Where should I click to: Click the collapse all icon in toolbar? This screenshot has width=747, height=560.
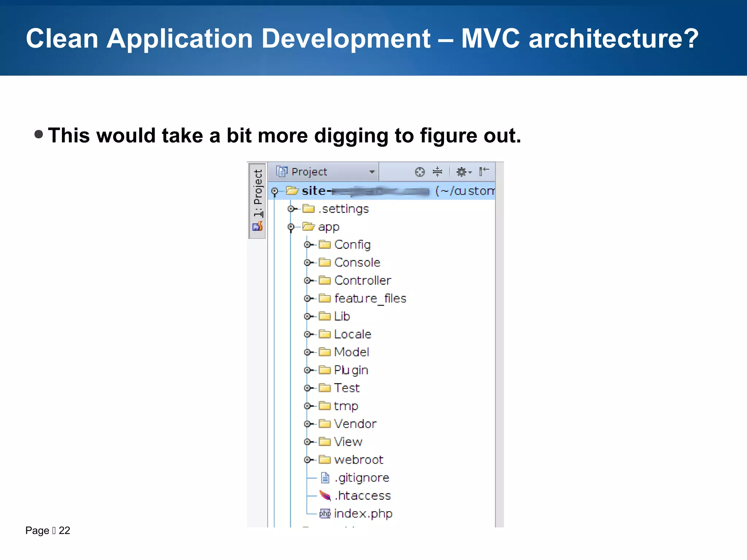click(437, 172)
